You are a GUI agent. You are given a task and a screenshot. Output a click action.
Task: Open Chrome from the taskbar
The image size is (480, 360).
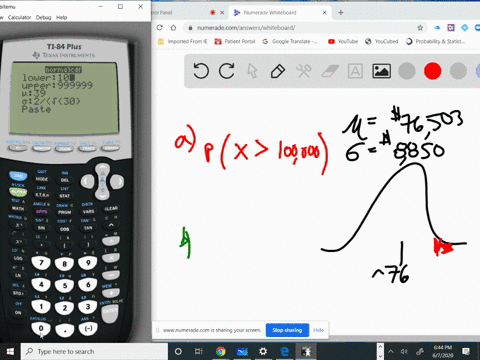(x=220, y=351)
